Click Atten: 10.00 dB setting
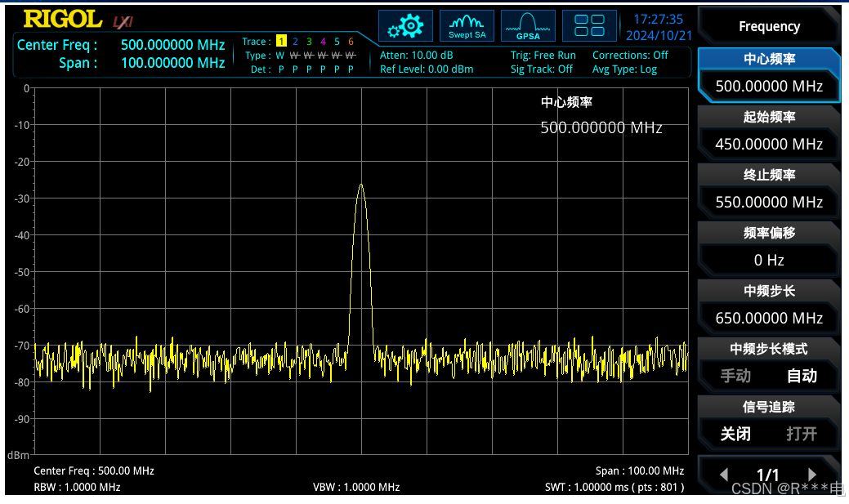Image resolution: width=849 pixels, height=504 pixels. [417, 56]
